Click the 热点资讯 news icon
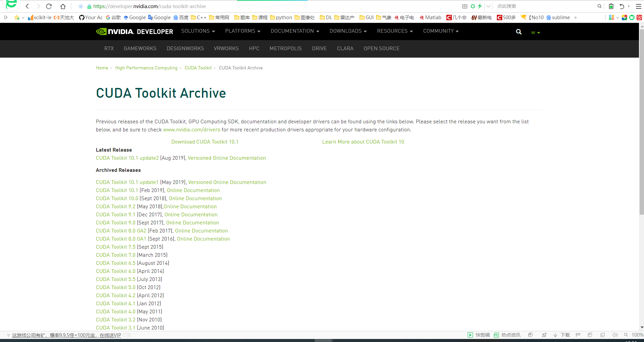 point(507,335)
